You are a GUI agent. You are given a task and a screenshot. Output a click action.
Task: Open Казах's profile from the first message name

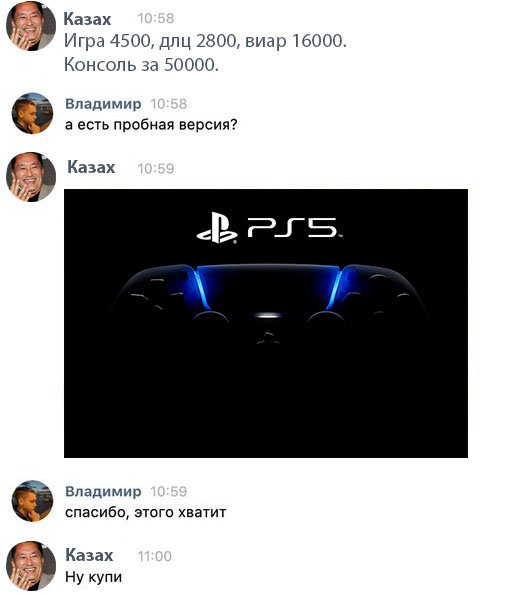pyautogui.click(x=87, y=19)
